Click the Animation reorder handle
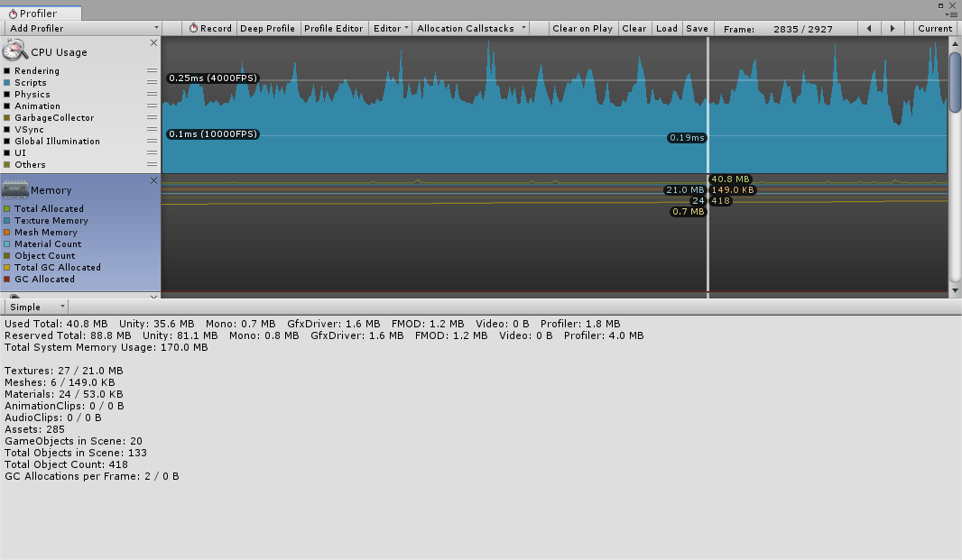 coord(152,106)
